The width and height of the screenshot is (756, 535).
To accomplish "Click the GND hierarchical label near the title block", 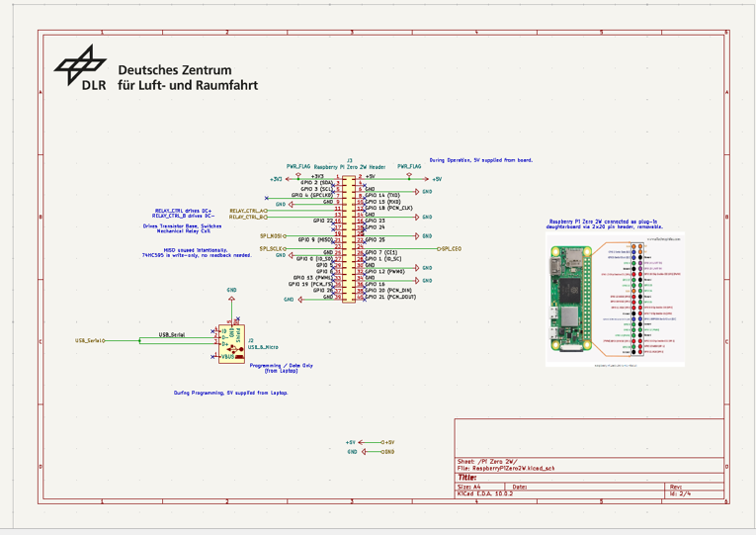I will coord(387,452).
